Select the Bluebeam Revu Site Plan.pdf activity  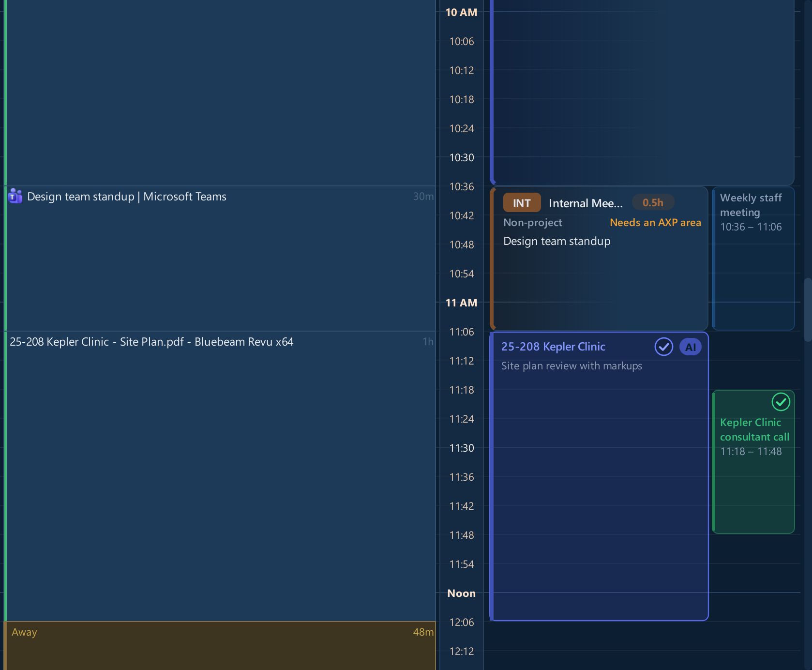(220, 476)
